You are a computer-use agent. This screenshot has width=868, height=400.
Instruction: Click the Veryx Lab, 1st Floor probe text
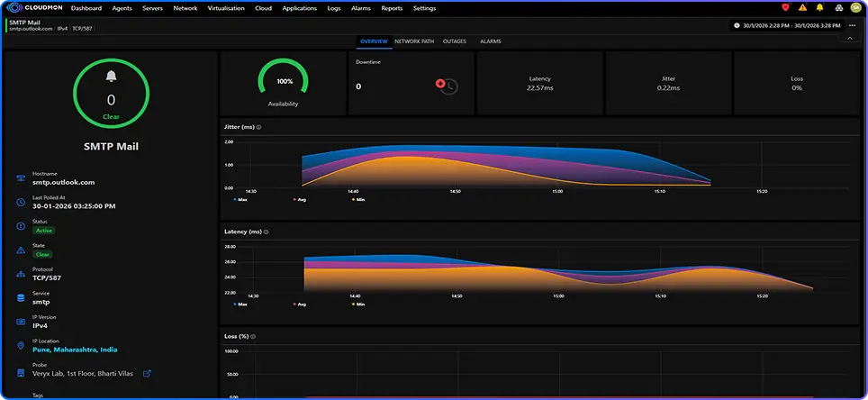tap(83, 373)
